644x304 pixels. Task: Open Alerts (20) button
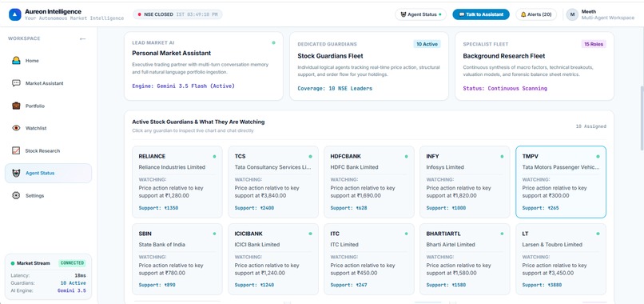click(x=536, y=14)
